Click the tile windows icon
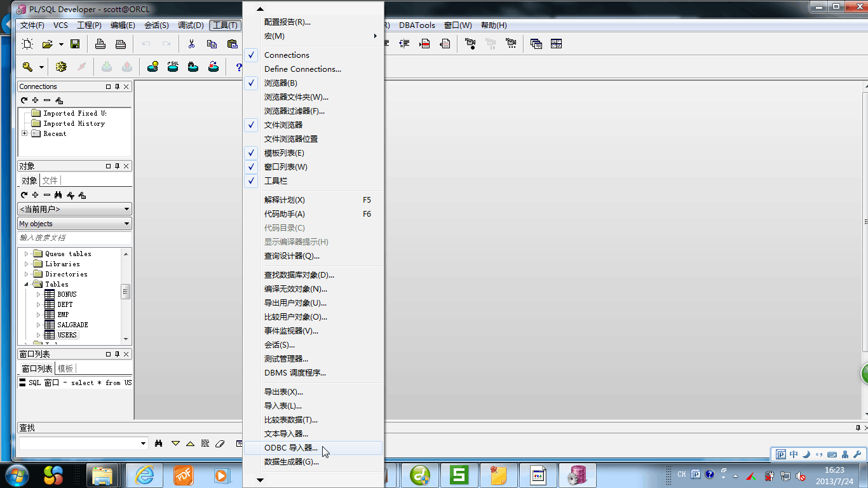This screenshot has height=488, width=868. click(x=557, y=44)
